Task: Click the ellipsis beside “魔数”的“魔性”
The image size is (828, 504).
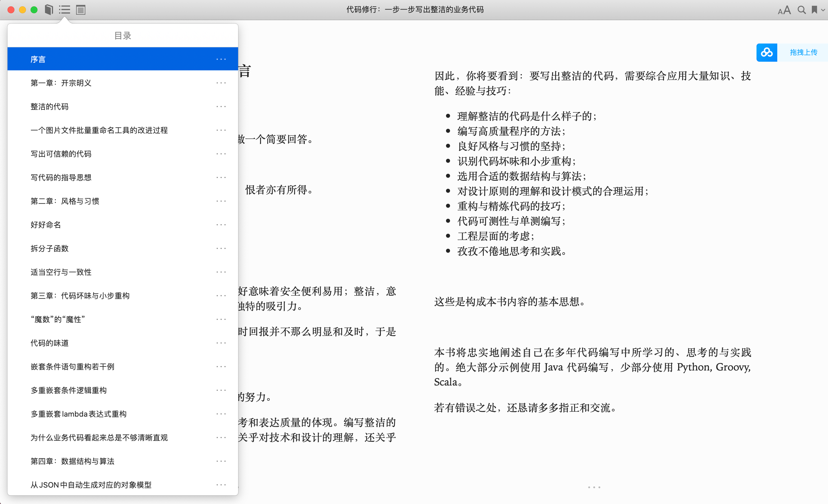Action: 221,319
